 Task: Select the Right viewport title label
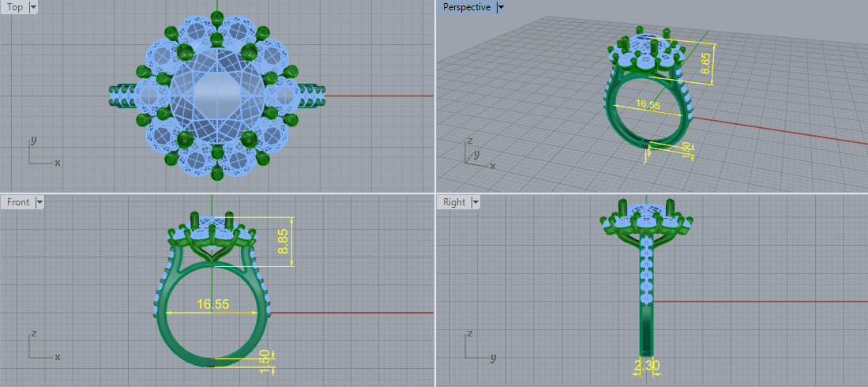[454, 202]
